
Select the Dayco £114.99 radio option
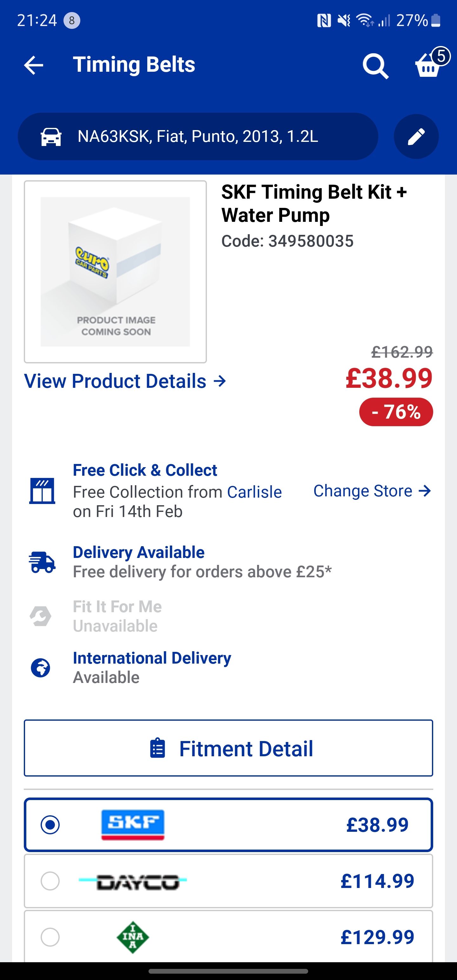click(50, 881)
